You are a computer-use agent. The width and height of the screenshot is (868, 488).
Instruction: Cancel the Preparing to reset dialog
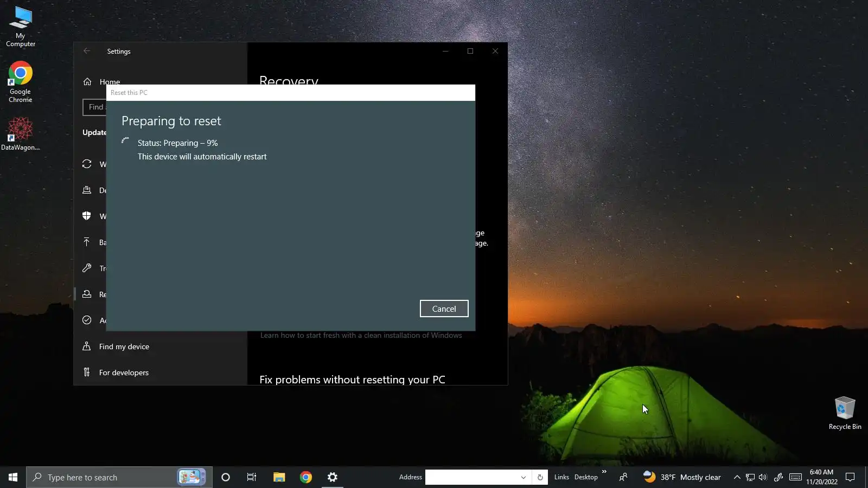pyautogui.click(x=444, y=309)
